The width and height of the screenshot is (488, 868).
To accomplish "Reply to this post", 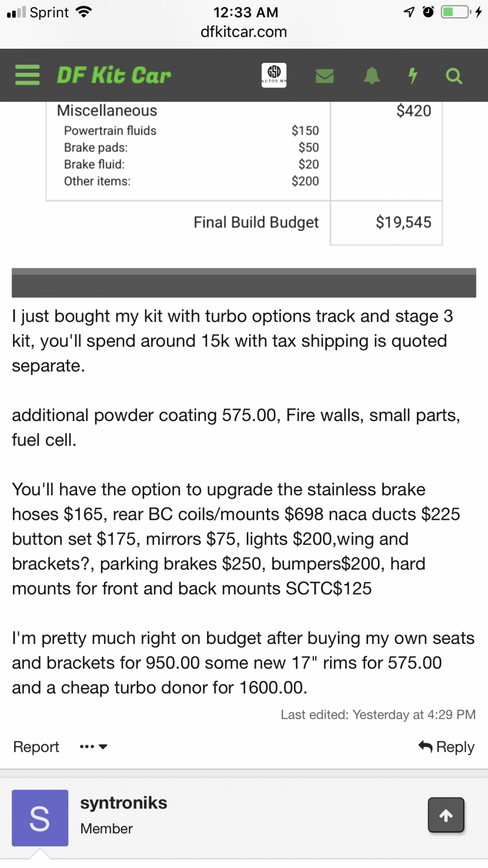I will coord(446,747).
